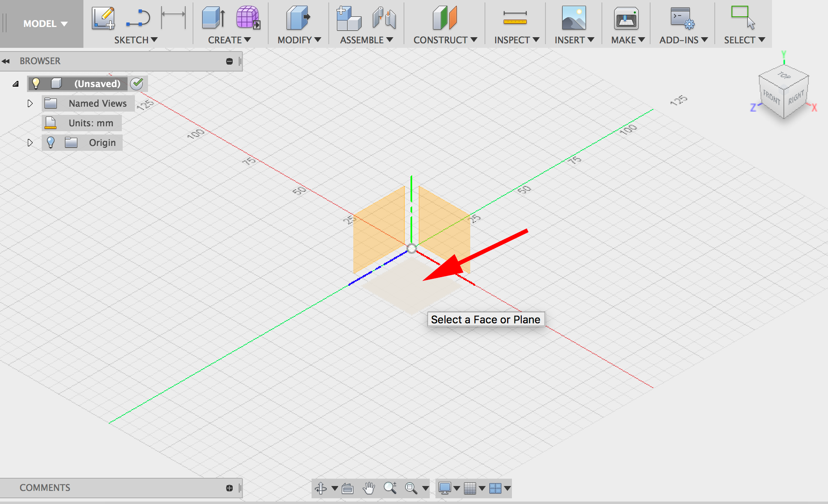The image size is (828, 504).
Task: Click the Zoom magnifier icon
Action: tap(390, 488)
